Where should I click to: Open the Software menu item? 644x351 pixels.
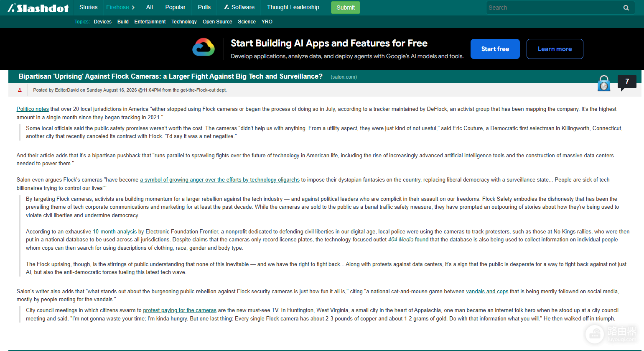click(239, 7)
